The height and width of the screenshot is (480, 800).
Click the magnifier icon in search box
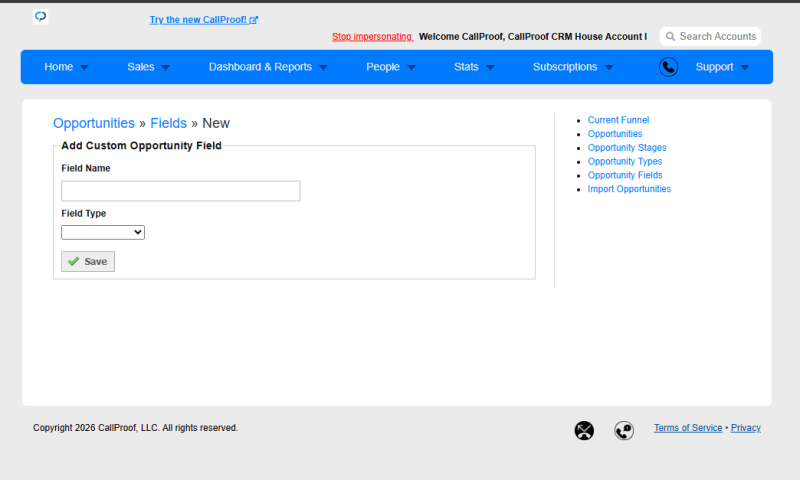(670, 36)
